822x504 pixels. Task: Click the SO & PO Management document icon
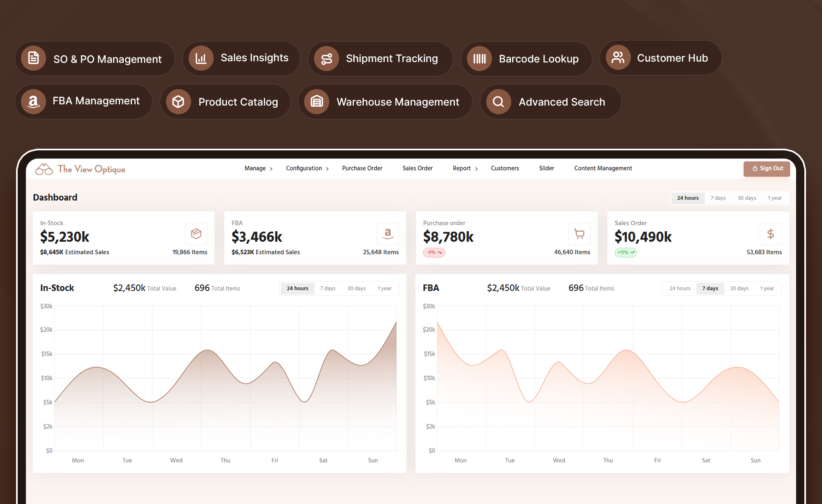[x=34, y=58]
